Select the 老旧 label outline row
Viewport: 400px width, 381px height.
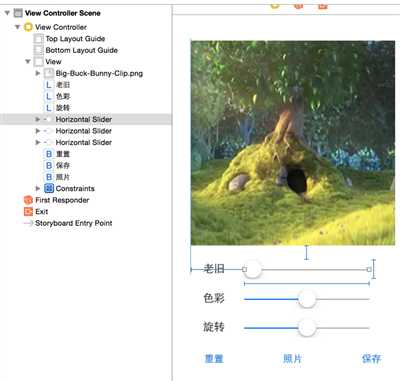63,85
